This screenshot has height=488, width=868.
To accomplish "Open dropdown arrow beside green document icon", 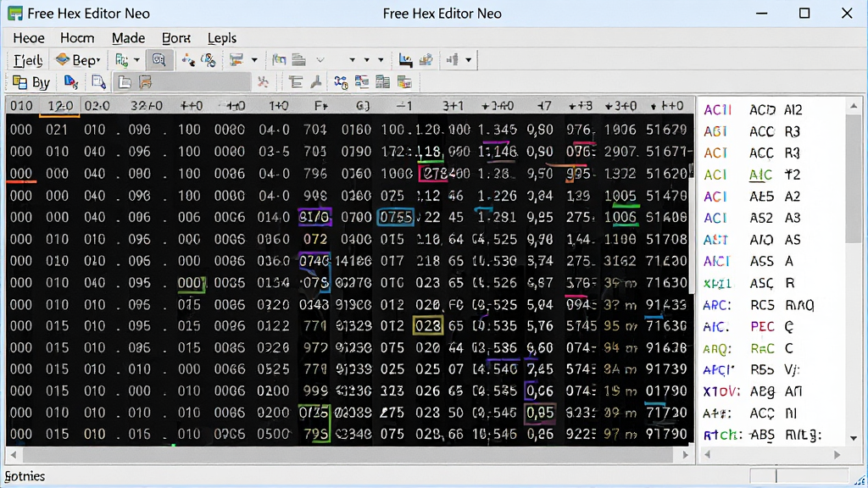I will click(x=136, y=60).
